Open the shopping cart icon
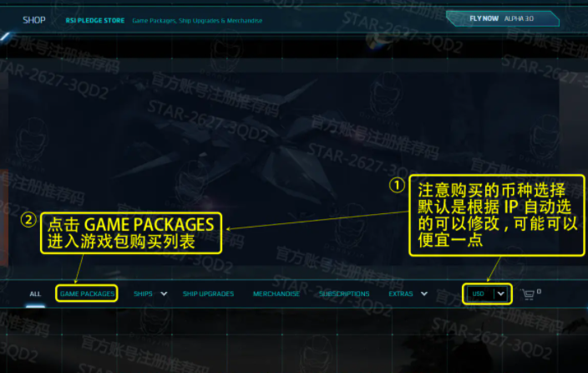The image size is (588, 373). (528, 294)
